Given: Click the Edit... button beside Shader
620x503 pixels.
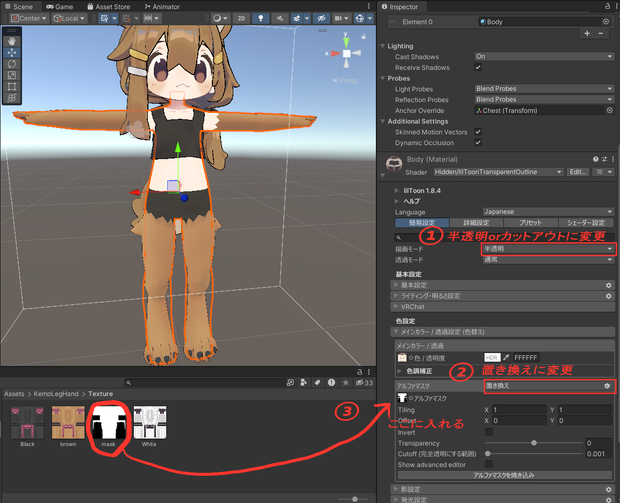Looking at the screenshot, I should coord(578,172).
